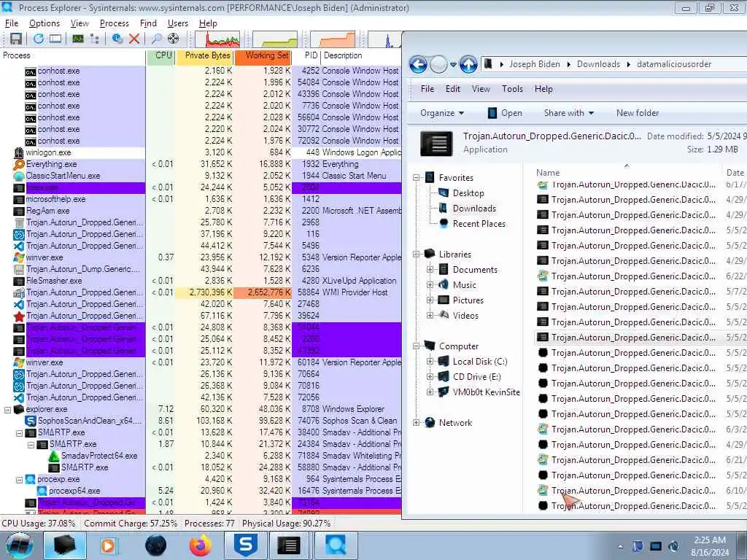
Task: Open the Process menu in Process Explorer
Action: [115, 23]
